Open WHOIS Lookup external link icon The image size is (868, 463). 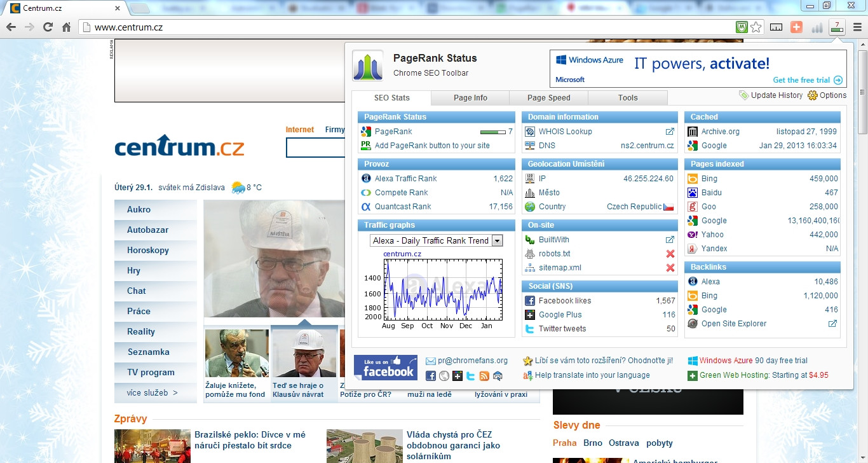[670, 132]
